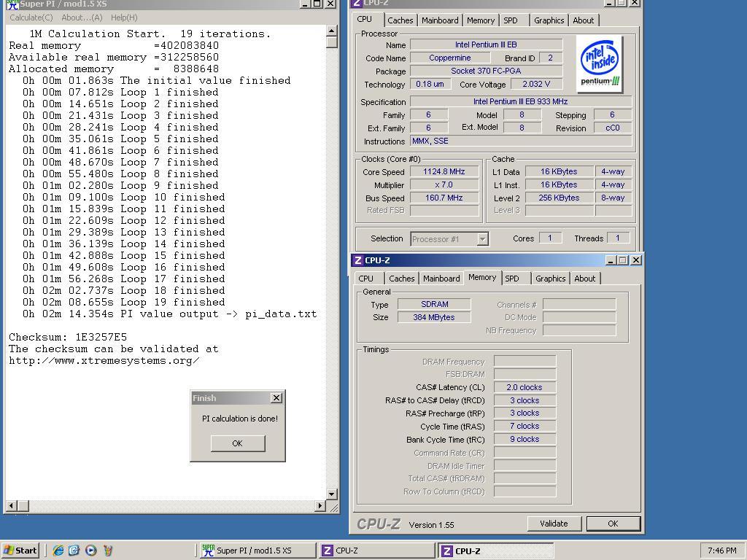Click the Level 2 cache value 256 KBytes

[559, 198]
